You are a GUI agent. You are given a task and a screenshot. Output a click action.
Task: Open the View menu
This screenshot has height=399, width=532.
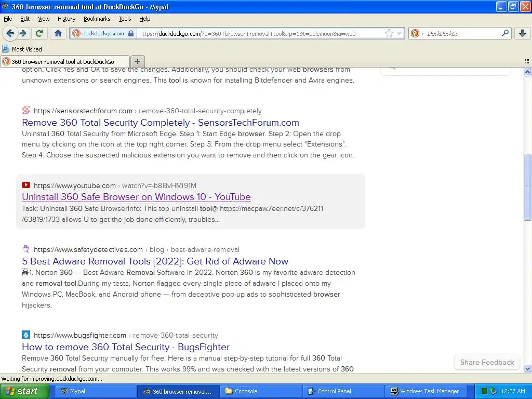coord(44,19)
